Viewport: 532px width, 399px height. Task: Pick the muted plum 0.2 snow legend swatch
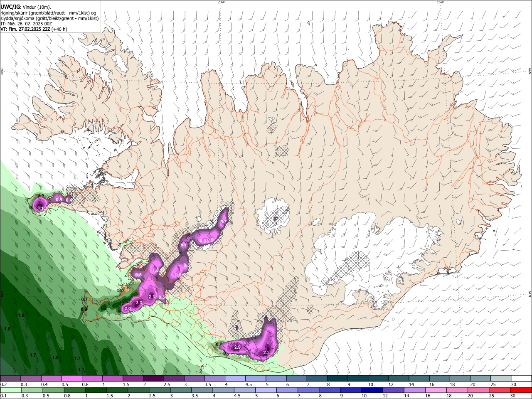click(10, 379)
